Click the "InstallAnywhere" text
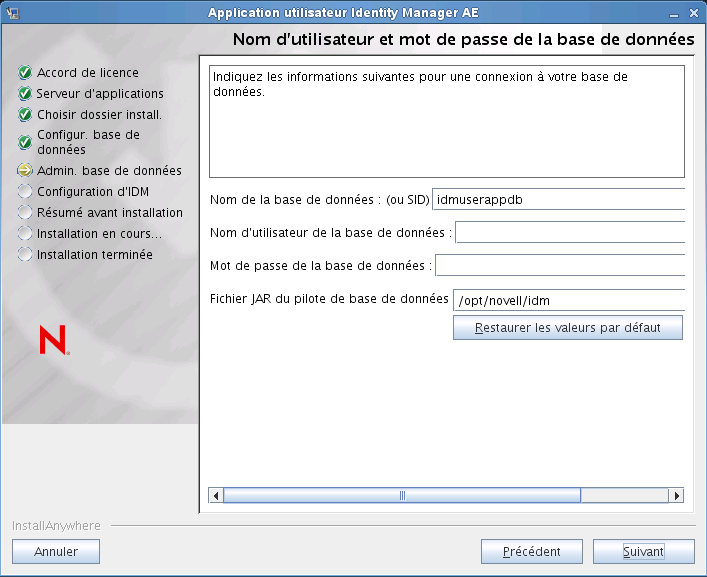 [56, 526]
